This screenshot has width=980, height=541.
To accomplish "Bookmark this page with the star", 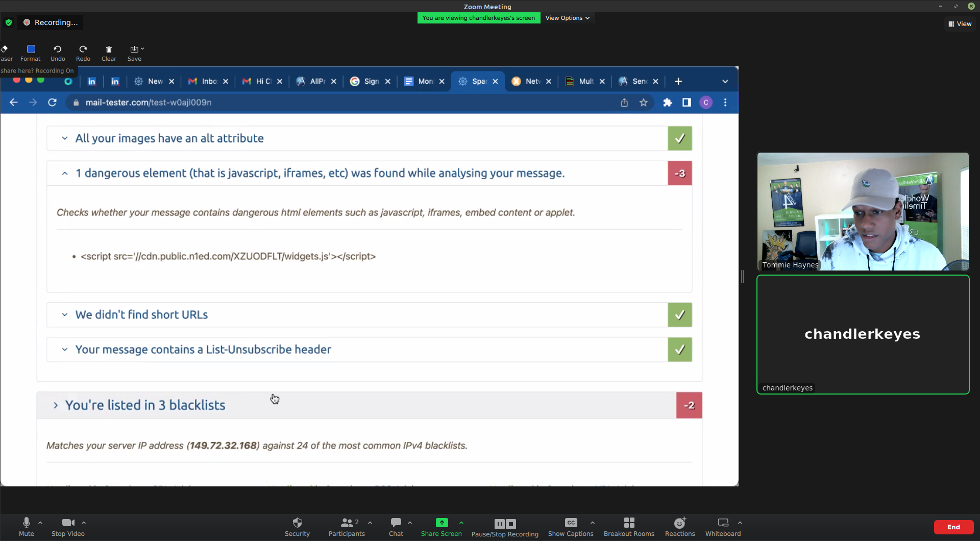I will [644, 103].
